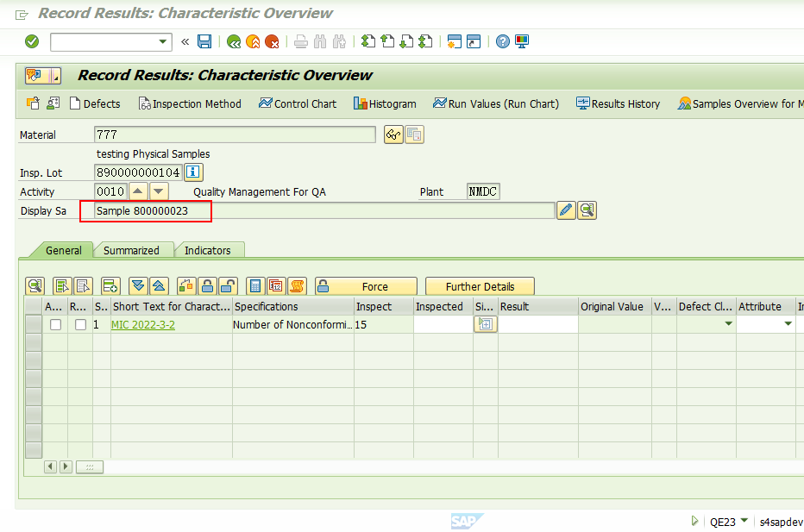Click the details magnifier icon in grid toolbar
This screenshot has width=804, height=532.
35,286
